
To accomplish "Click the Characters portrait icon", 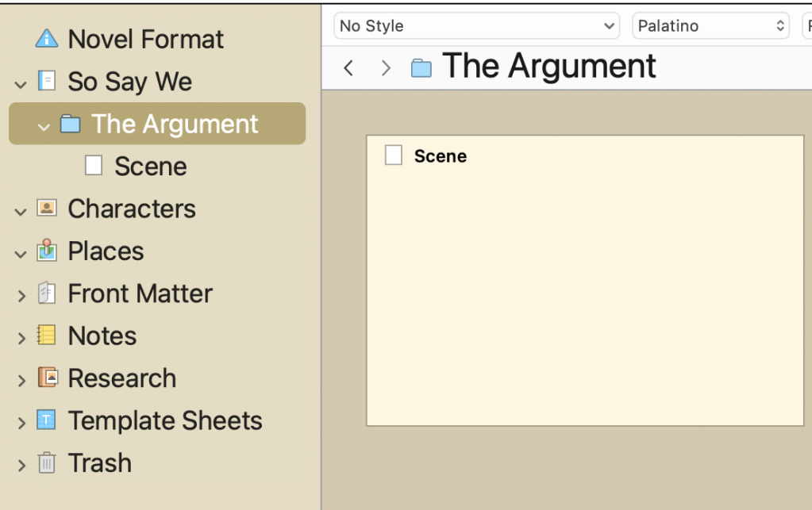I will [x=47, y=209].
